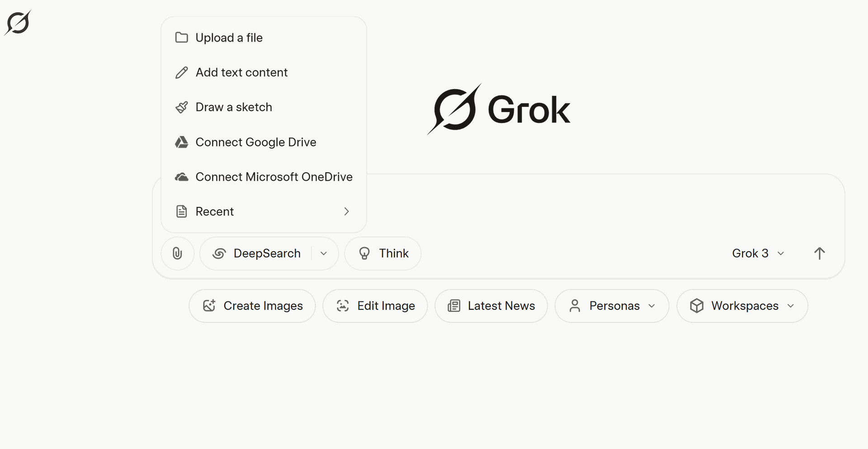Screen dimensions: 868x449
Task: Click the pencil icon beside Add text content
Action: (181, 72)
